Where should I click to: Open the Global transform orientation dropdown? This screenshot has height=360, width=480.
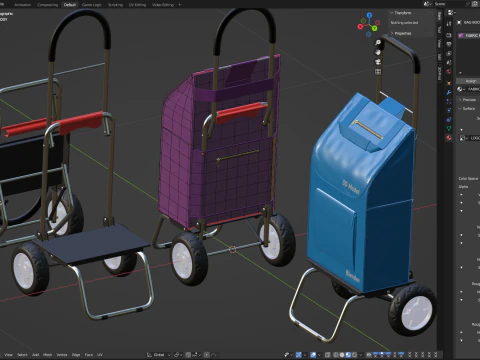pyautogui.click(x=159, y=355)
